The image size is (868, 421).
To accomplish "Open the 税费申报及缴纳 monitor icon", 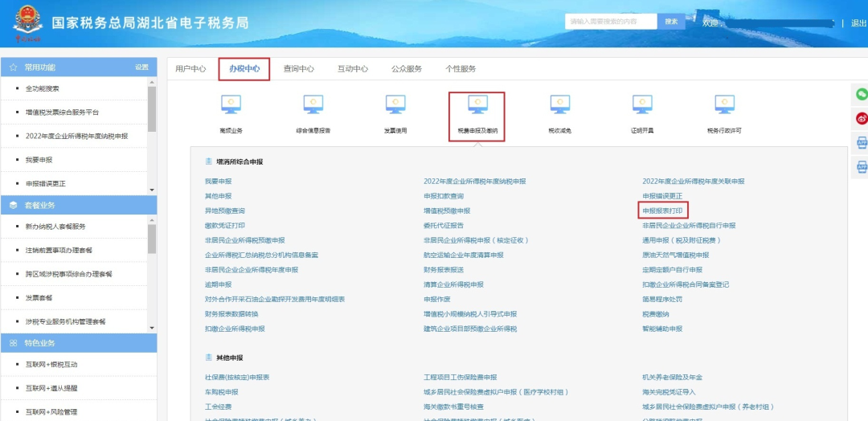I will (x=477, y=104).
